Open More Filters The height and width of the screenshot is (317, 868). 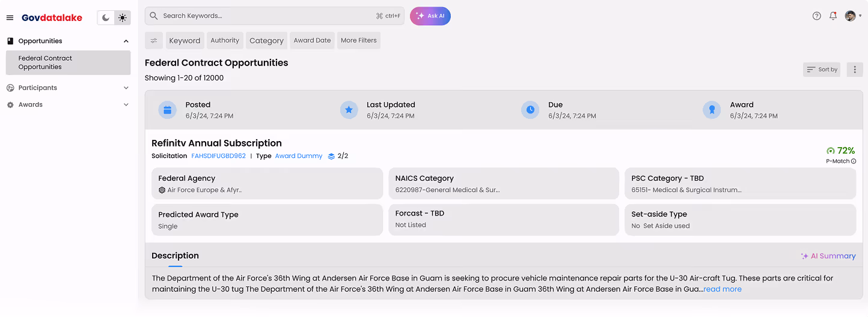[359, 40]
